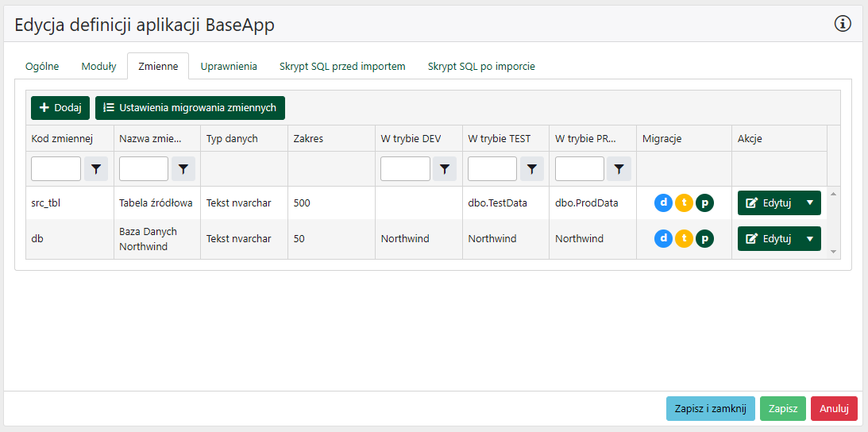
Task: Cancel with the Anuluj button
Action: (x=834, y=409)
